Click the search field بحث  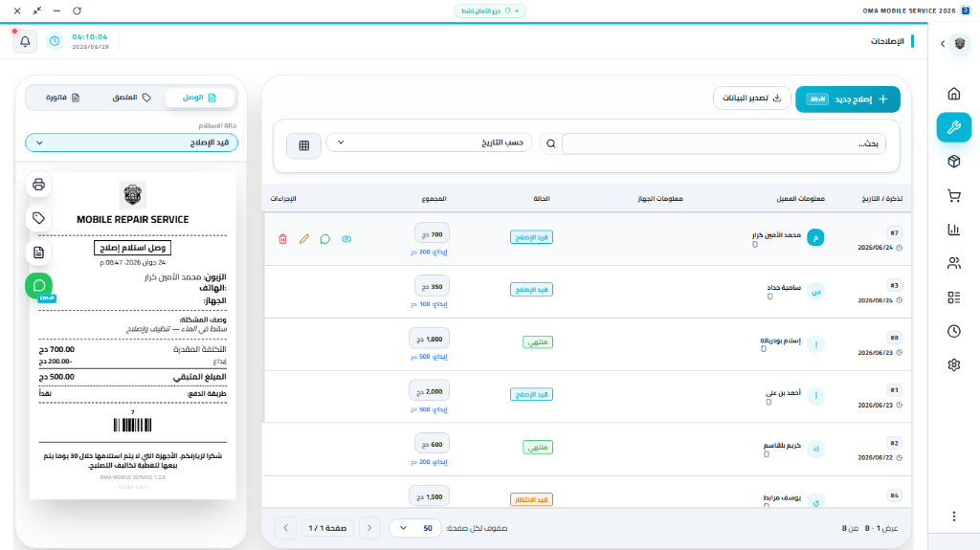(x=724, y=143)
